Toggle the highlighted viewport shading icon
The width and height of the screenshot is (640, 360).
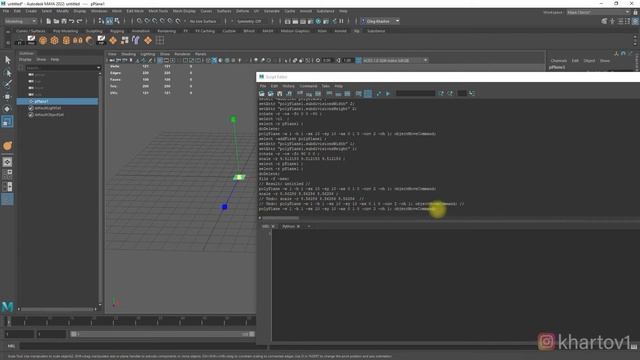(214, 60)
